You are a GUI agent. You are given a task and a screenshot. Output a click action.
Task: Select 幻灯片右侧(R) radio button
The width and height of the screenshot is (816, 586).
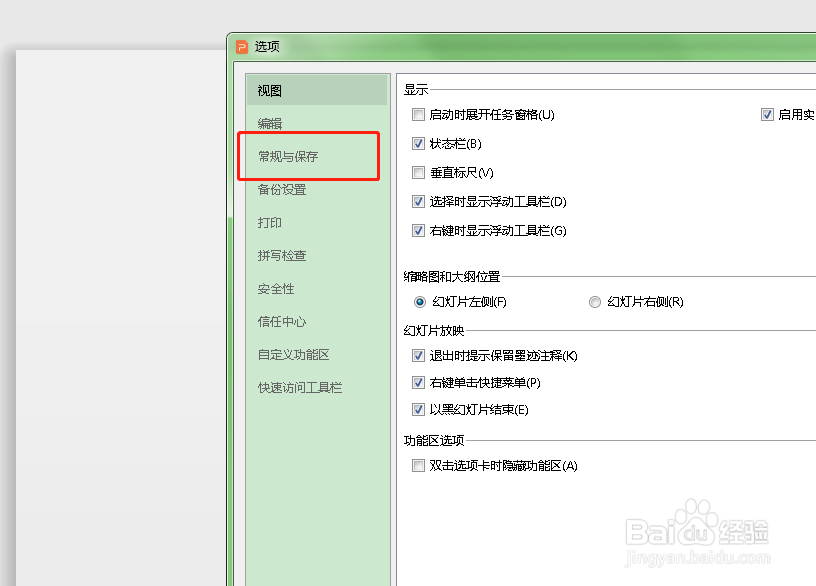pos(595,302)
